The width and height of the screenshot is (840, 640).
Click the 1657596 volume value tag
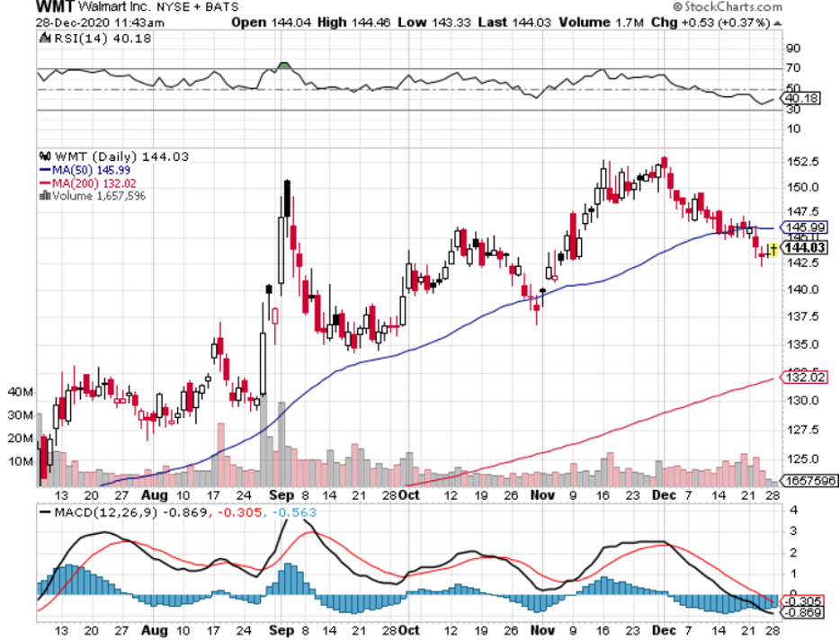click(809, 482)
